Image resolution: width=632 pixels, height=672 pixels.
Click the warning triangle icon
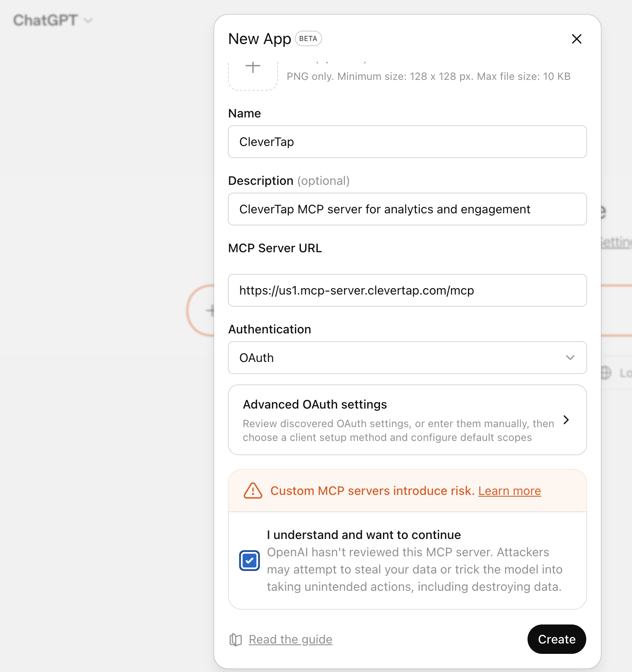253,491
